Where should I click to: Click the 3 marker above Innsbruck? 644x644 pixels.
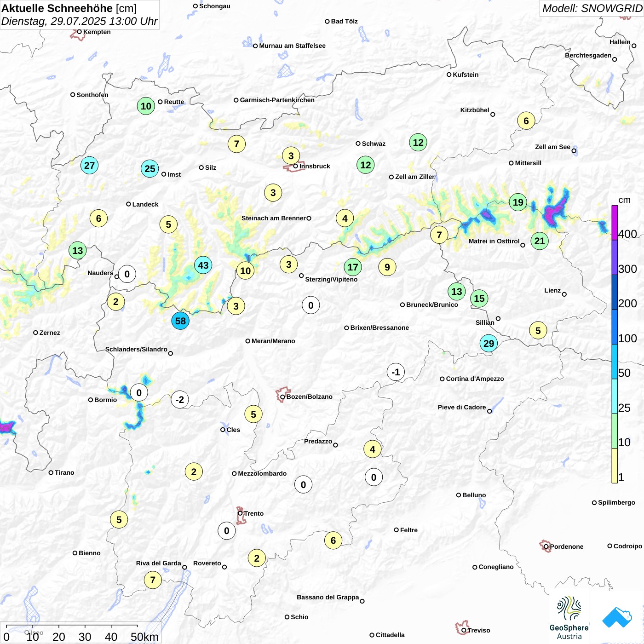pyautogui.click(x=291, y=155)
